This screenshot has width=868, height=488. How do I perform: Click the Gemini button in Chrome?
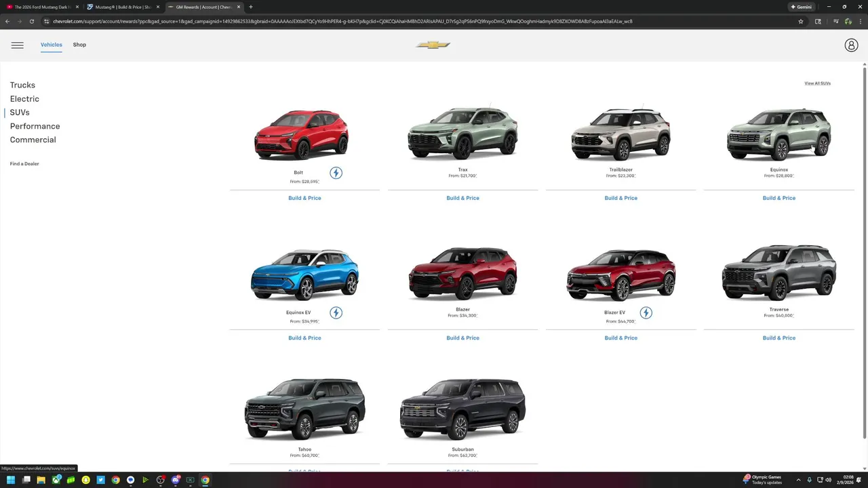[x=801, y=7]
